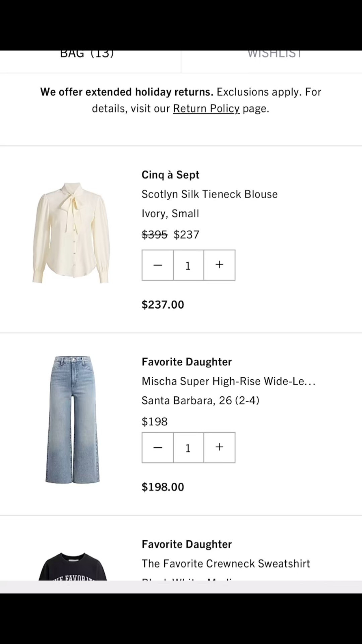Open The Favorite Crewneck Sweatshirt title
The width and height of the screenshot is (362, 644).
click(226, 563)
